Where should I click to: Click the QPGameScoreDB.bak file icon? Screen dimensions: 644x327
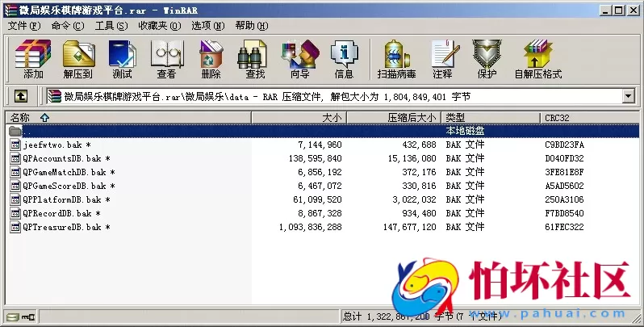[x=15, y=186]
